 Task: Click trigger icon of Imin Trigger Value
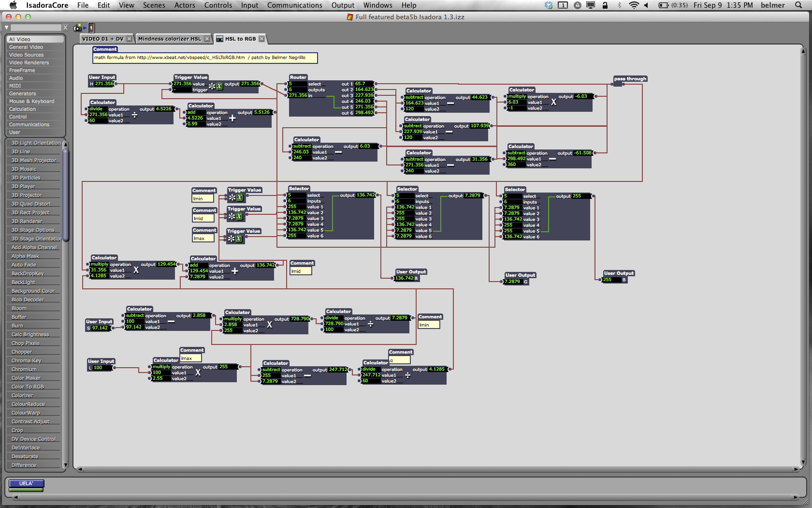pyautogui.click(x=232, y=197)
